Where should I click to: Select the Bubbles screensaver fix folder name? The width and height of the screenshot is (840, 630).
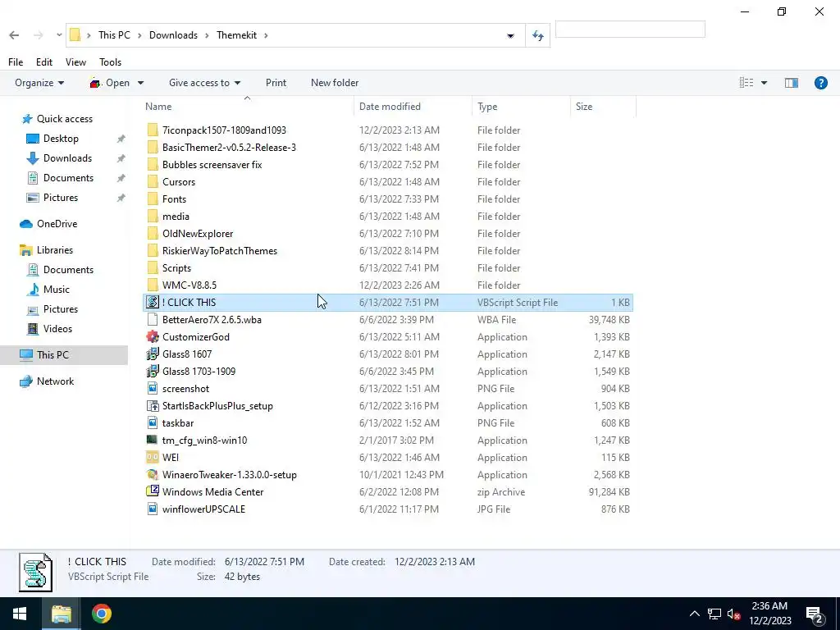coord(212,165)
